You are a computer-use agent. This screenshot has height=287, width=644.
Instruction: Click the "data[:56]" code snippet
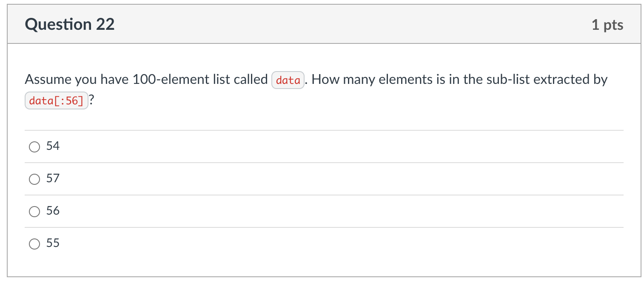point(56,101)
